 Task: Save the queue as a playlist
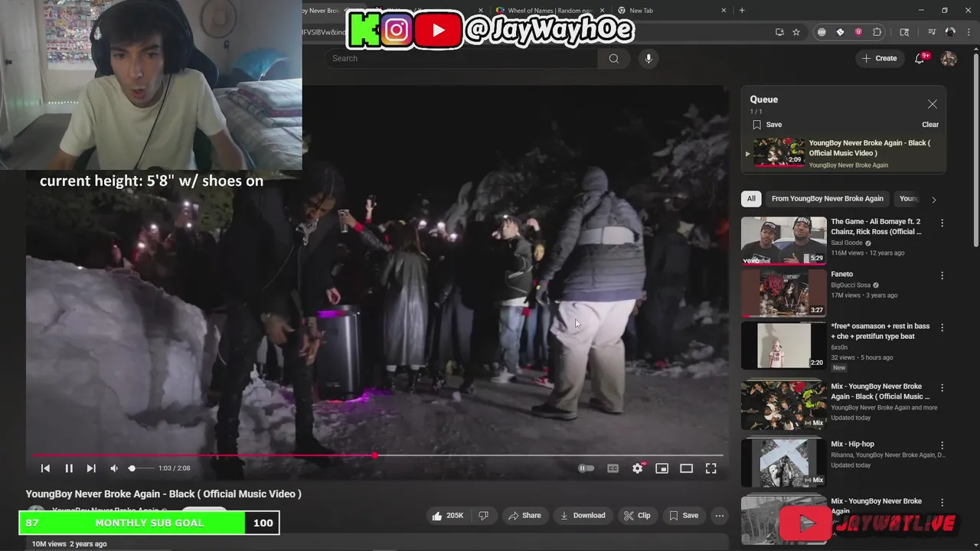click(x=767, y=125)
